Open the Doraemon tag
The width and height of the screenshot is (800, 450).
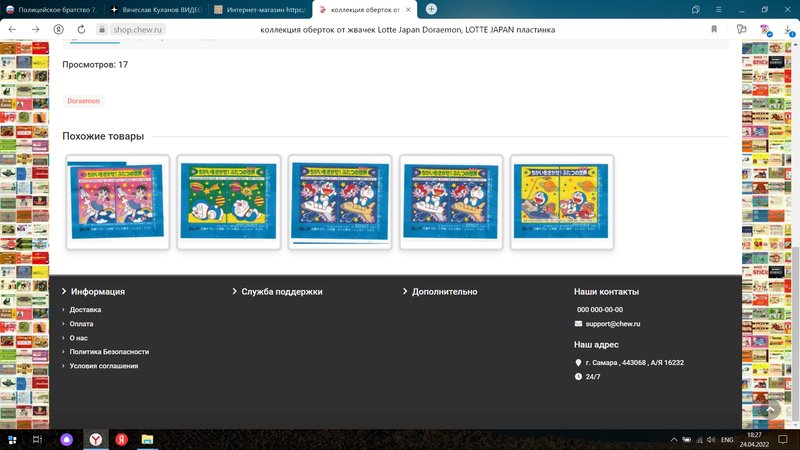(x=83, y=101)
